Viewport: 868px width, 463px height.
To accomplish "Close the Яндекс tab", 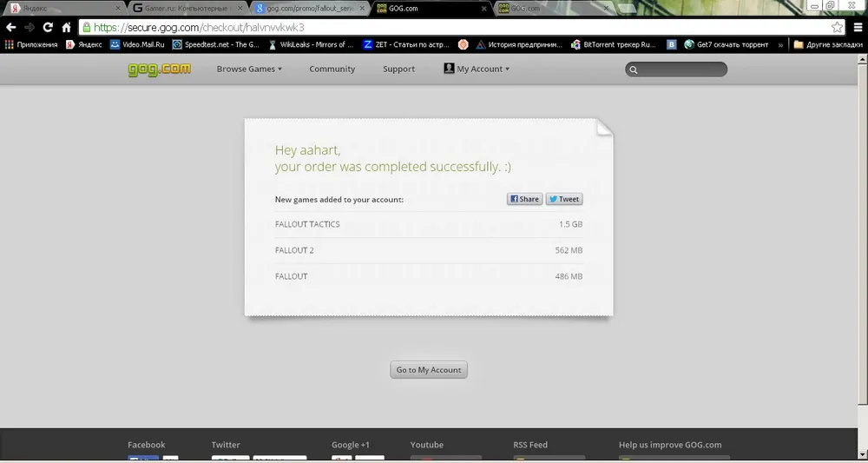I will pos(117,9).
